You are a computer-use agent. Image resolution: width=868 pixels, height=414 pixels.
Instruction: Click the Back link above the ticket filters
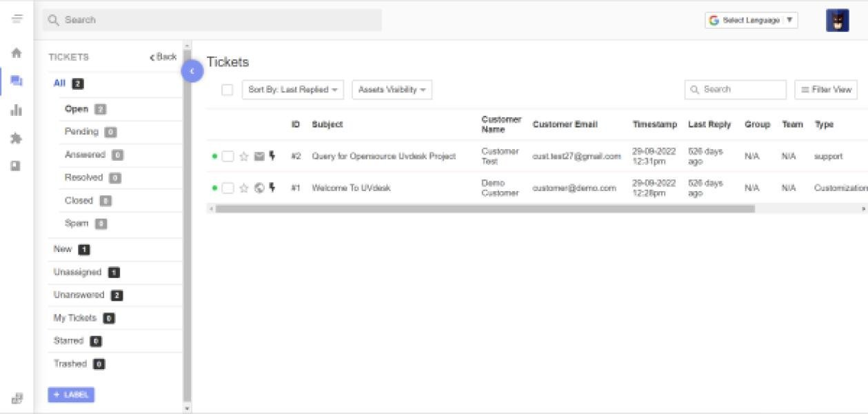(x=163, y=57)
